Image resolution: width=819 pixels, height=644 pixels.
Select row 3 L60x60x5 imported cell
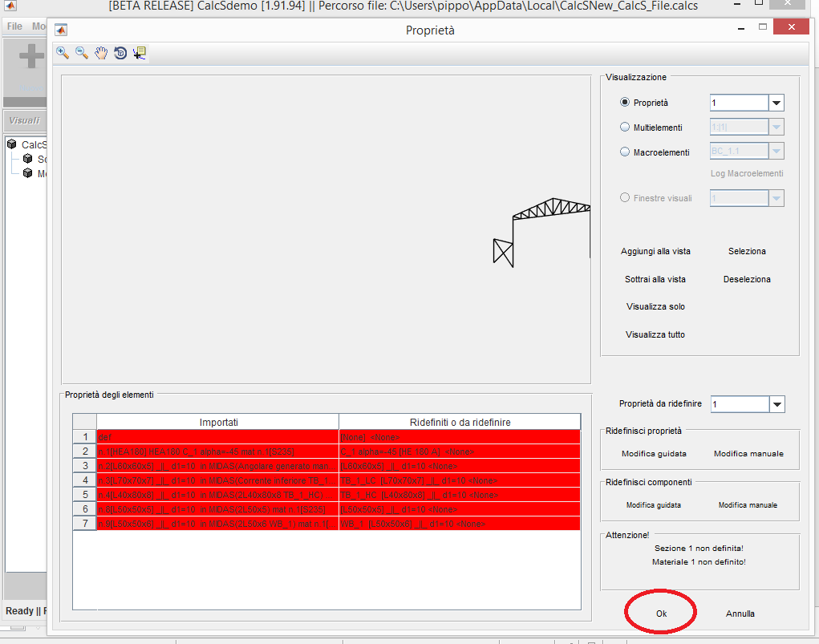pyautogui.click(x=218, y=466)
